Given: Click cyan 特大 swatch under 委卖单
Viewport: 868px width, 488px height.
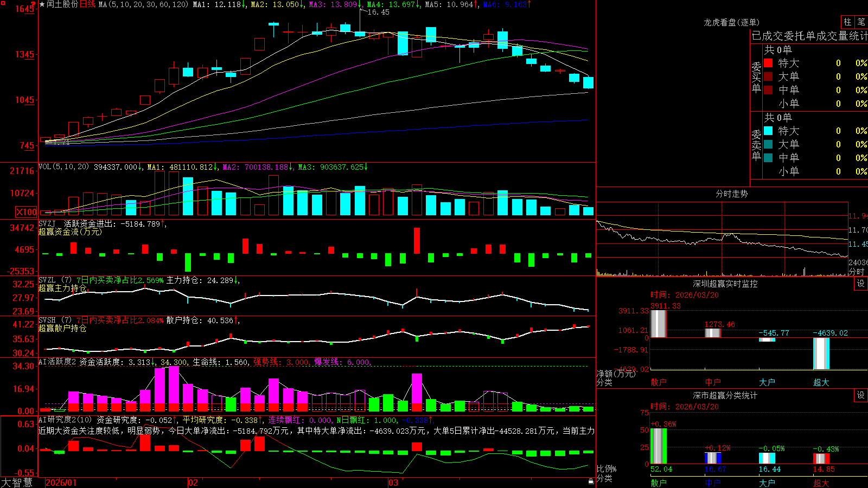Looking at the screenshot, I should [768, 131].
